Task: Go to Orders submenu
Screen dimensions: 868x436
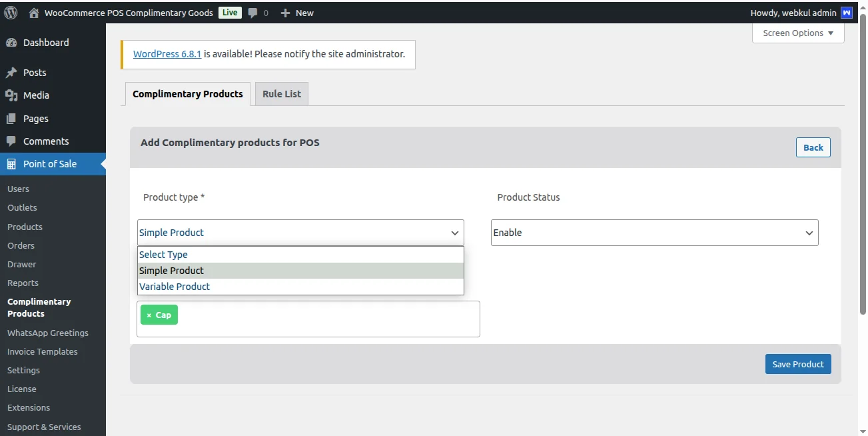Action: (21, 245)
